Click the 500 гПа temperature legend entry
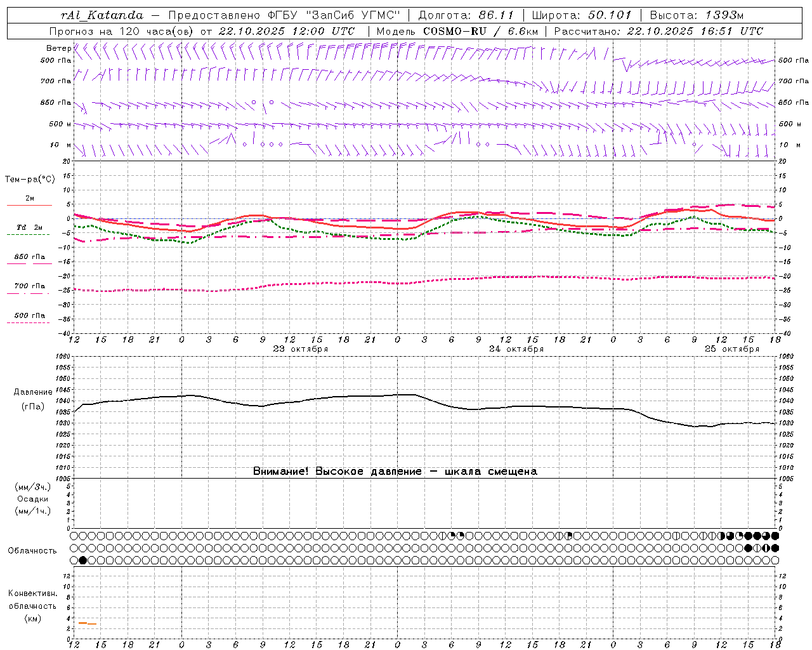Image resolution: width=812 pixels, height=650 pixels. (30, 315)
